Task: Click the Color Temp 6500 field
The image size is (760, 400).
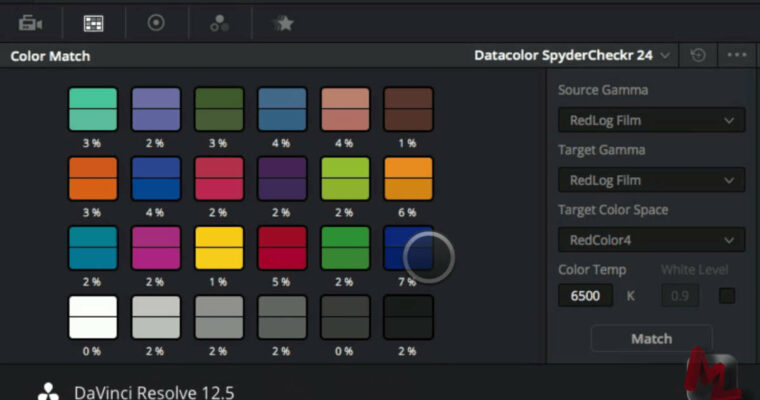Action: pos(585,296)
